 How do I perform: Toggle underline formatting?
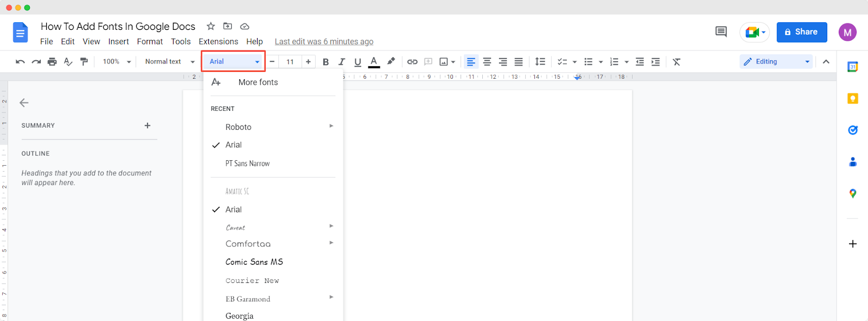358,62
